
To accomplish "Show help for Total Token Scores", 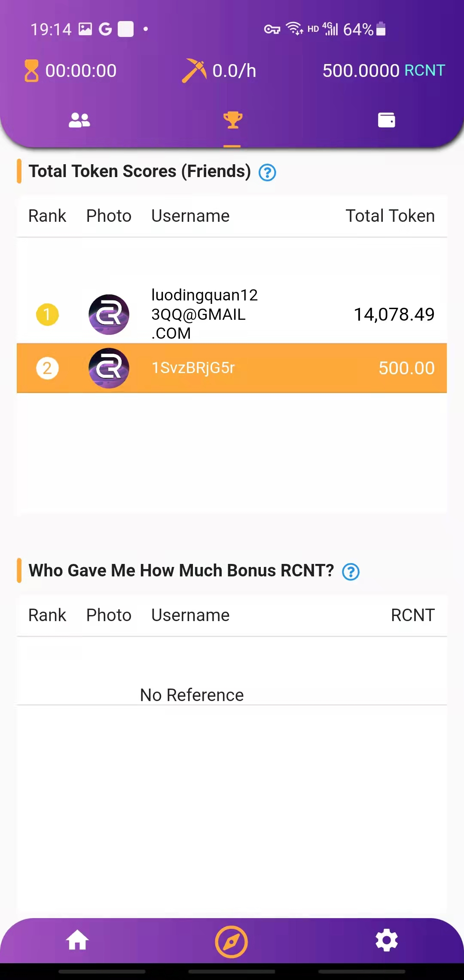I will [267, 172].
